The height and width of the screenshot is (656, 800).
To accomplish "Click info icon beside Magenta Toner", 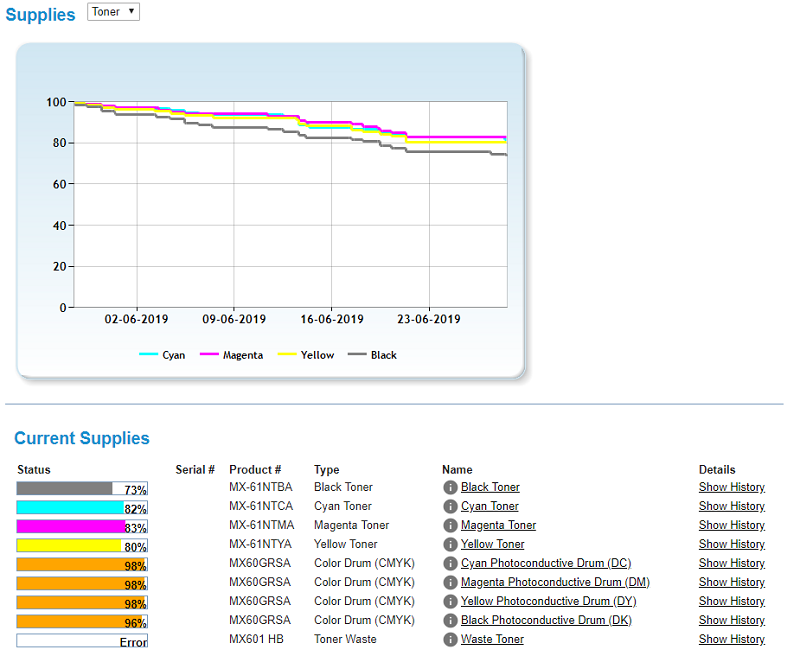I will (450, 526).
